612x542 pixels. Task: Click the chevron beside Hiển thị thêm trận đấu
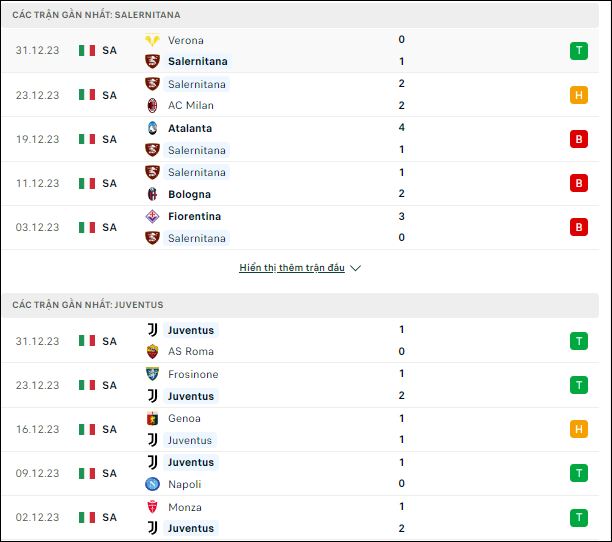355,268
